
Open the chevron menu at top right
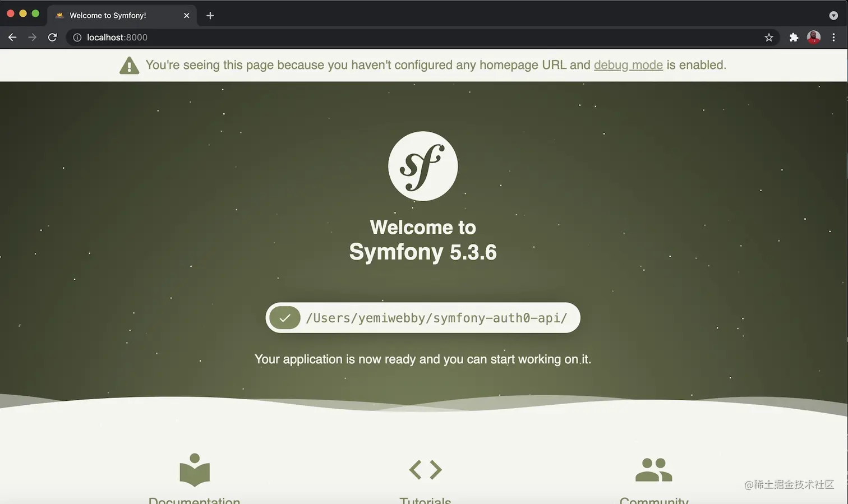(833, 15)
